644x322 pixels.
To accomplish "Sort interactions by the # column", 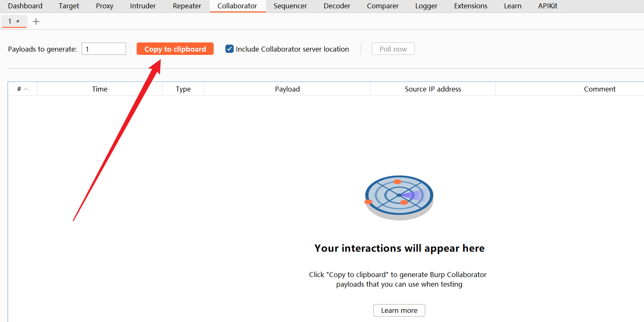I will point(23,89).
